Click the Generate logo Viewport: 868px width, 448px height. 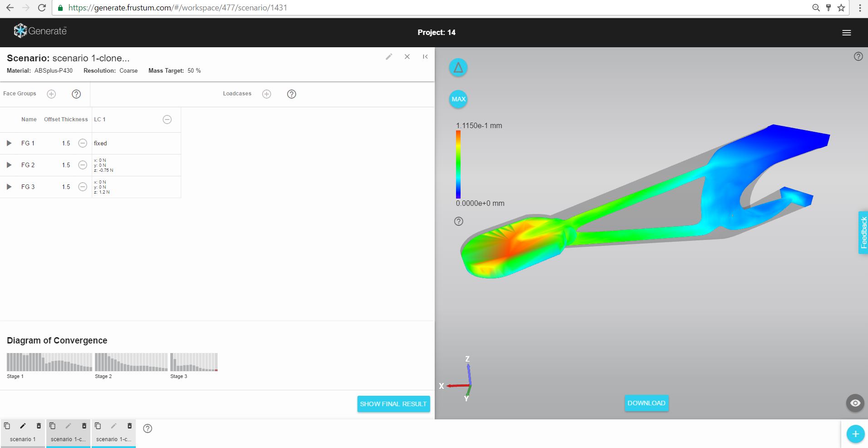pos(40,31)
